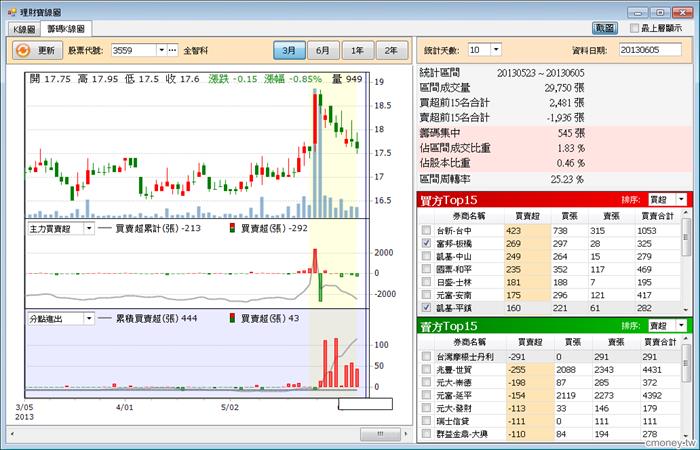Click the 買賣超(張) 43 legend marker

click(x=232, y=318)
